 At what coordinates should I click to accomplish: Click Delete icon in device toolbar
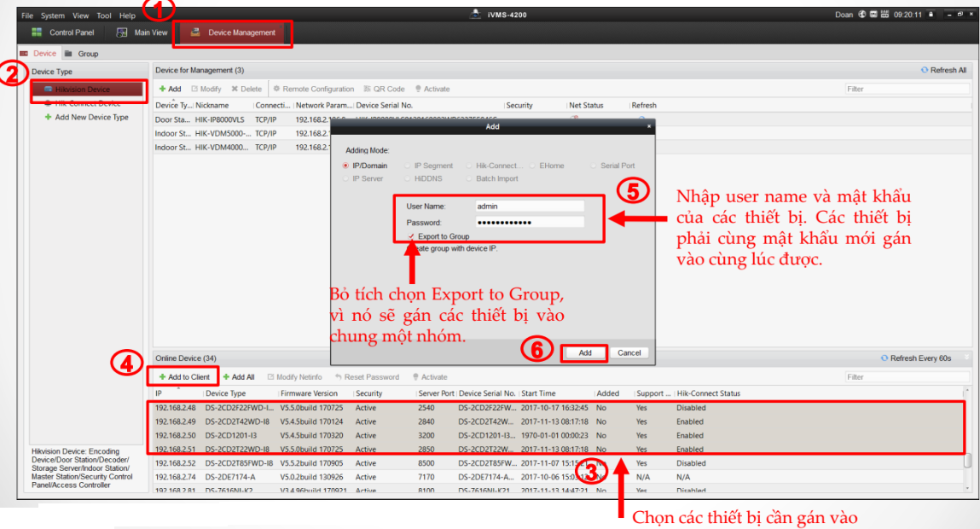click(235, 89)
